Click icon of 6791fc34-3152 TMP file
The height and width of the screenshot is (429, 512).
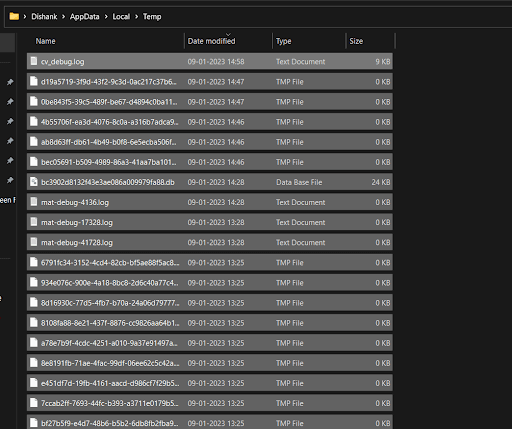click(x=33, y=262)
